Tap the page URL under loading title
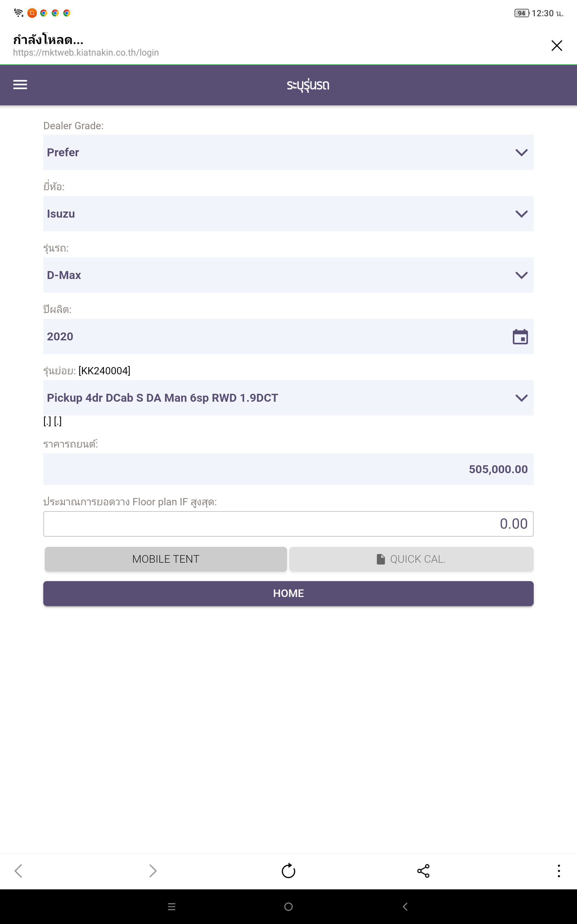The image size is (577, 924). [x=86, y=53]
